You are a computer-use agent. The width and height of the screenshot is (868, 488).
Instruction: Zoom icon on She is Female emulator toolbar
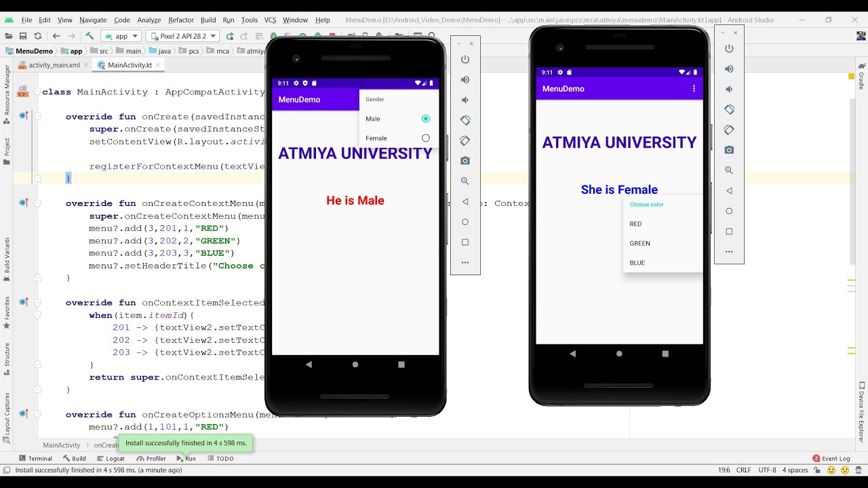click(729, 170)
